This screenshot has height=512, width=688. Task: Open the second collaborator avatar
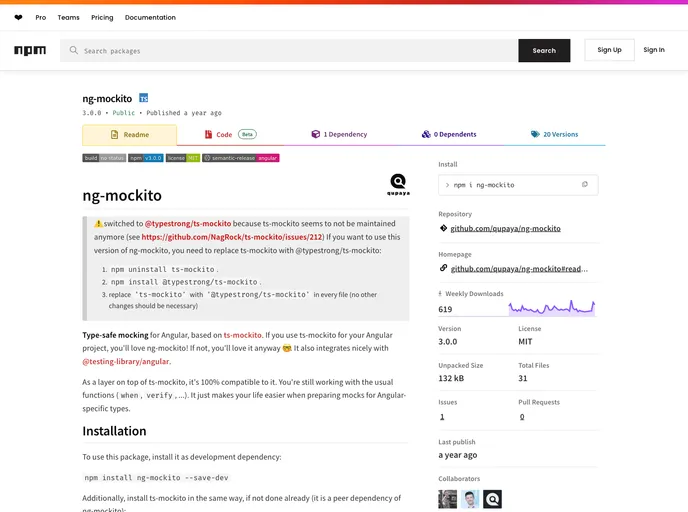point(470,499)
